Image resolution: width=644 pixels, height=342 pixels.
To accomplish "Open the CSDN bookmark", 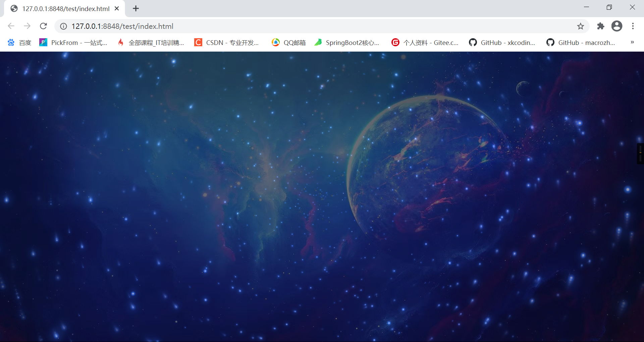I will (x=227, y=43).
